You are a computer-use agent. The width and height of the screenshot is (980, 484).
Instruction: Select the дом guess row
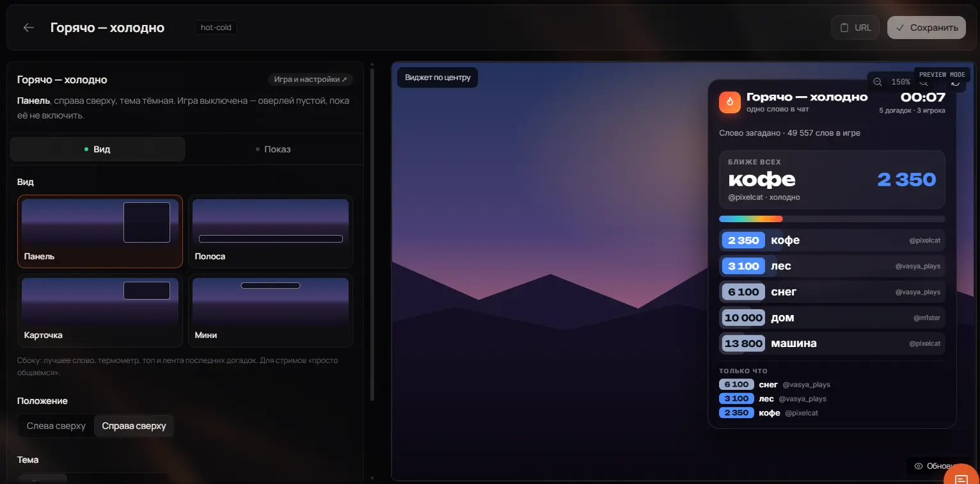[832, 318]
